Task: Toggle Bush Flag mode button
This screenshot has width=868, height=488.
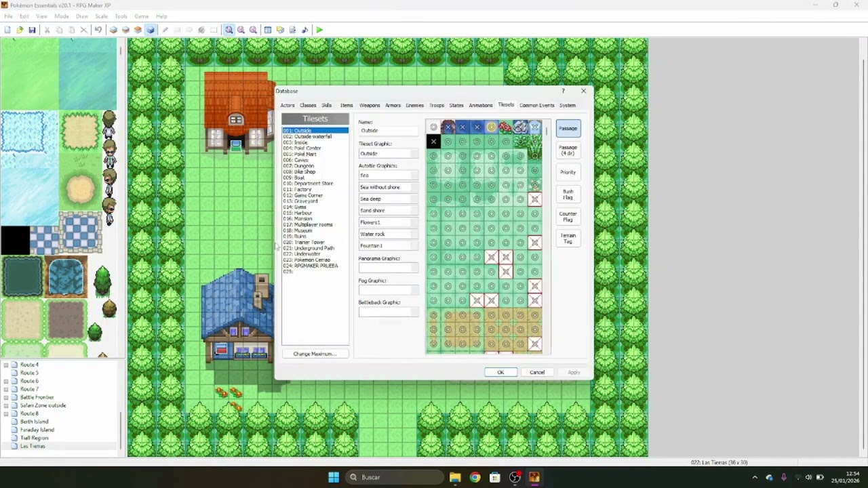Action: [568, 194]
